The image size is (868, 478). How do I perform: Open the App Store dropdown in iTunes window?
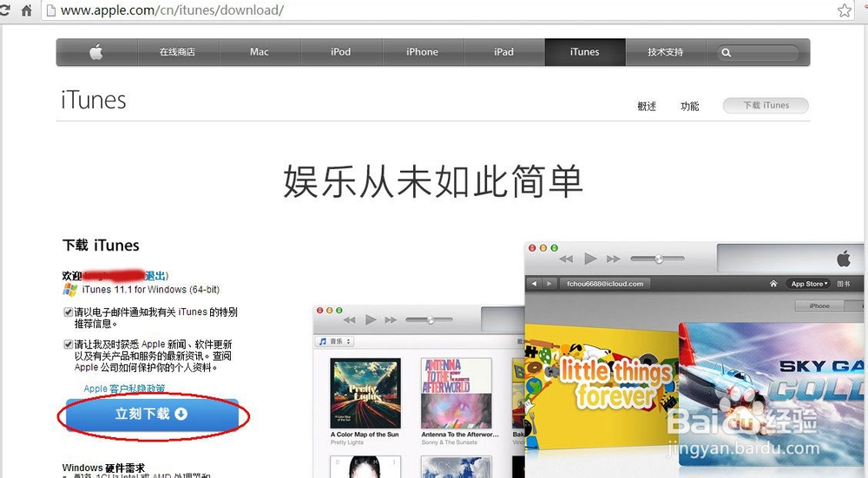pos(809,284)
